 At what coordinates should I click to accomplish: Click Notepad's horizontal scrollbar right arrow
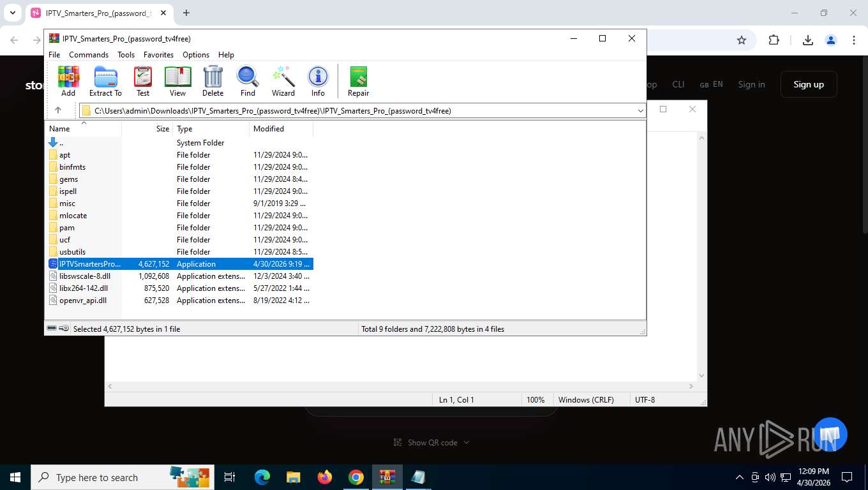(691, 386)
